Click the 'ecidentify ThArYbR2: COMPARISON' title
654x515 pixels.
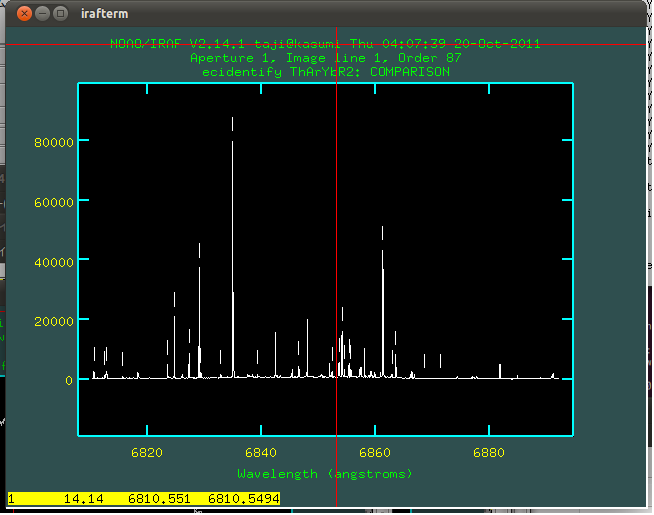click(326, 72)
